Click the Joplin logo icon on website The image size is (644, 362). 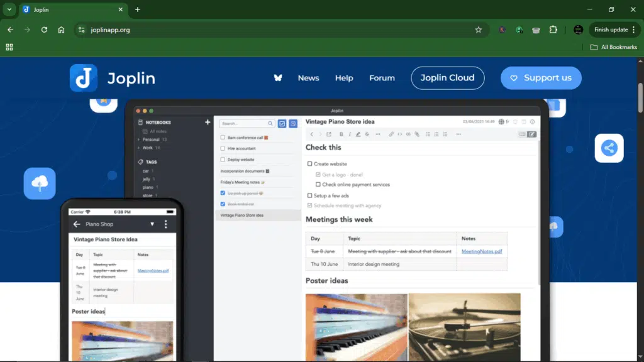click(84, 78)
